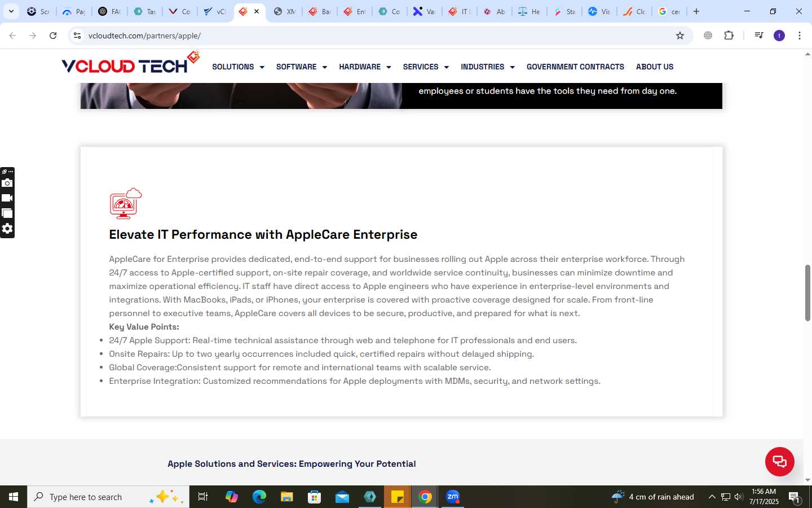The height and width of the screenshot is (508, 812).
Task: Open the globe extension icon
Action: 708,36
